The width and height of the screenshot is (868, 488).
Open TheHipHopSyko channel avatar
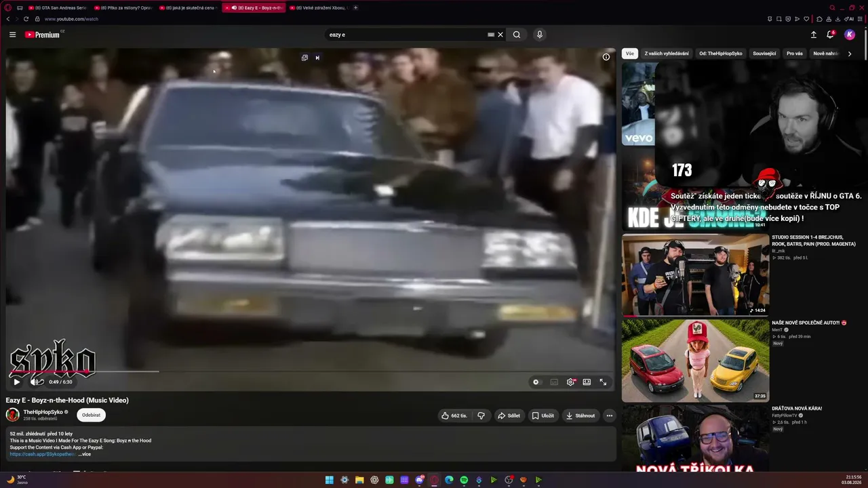coord(13,415)
